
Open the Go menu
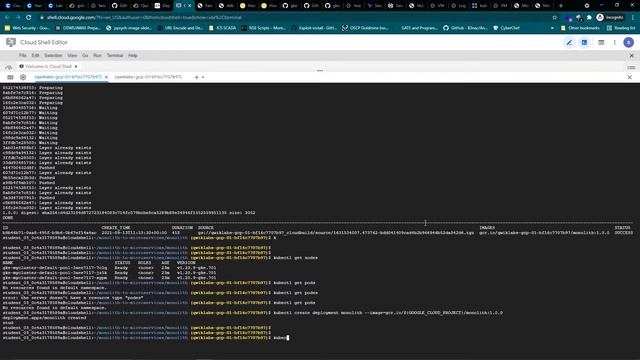[x=85, y=56]
